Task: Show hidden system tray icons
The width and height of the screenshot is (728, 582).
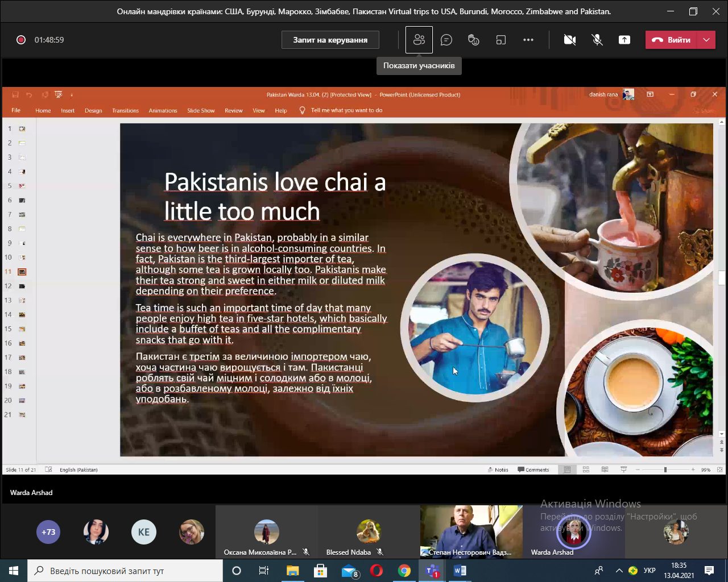Action: 619,571
